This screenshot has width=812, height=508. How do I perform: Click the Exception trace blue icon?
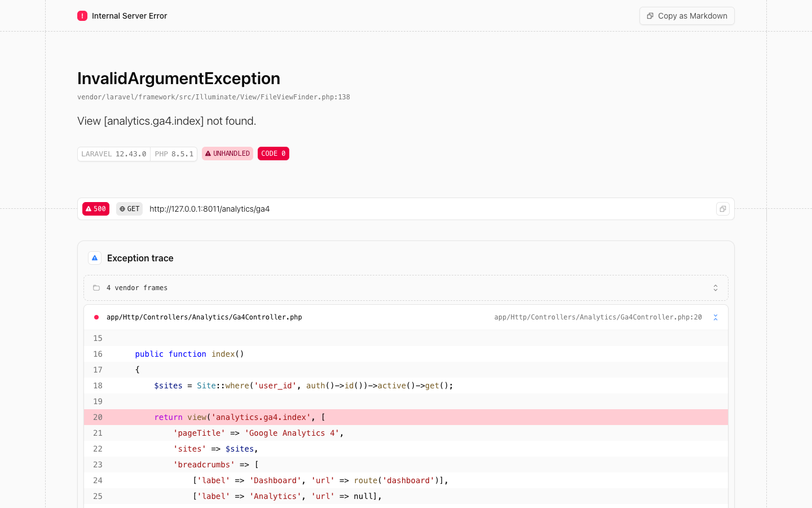pos(95,258)
